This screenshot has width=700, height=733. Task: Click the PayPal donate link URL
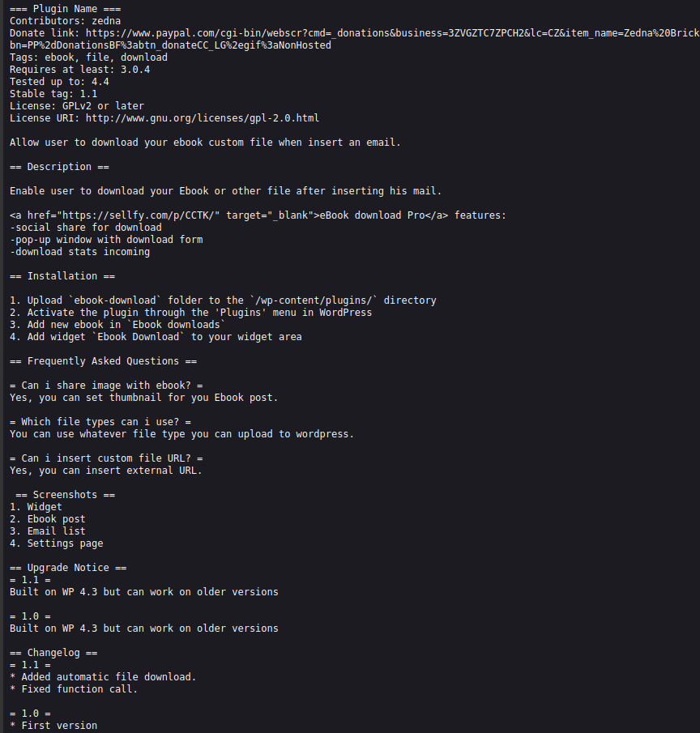click(x=389, y=33)
